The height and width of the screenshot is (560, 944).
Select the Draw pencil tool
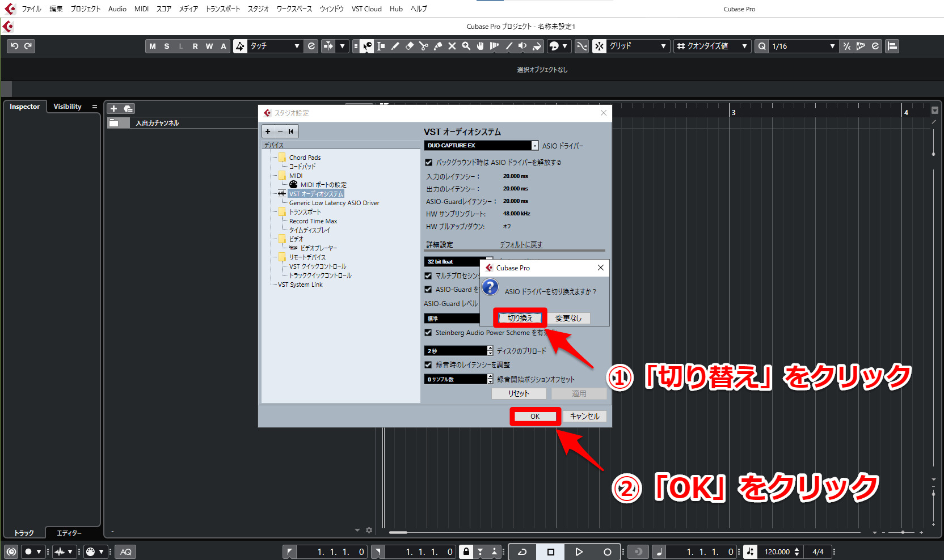tap(395, 46)
